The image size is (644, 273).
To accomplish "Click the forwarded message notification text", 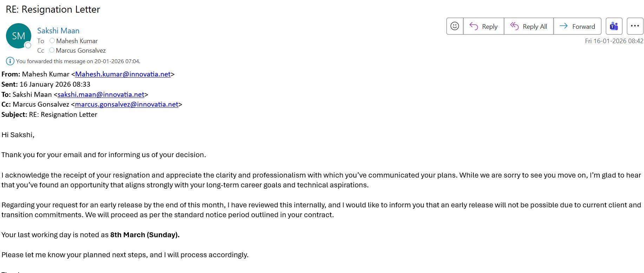I will pyautogui.click(x=78, y=61).
